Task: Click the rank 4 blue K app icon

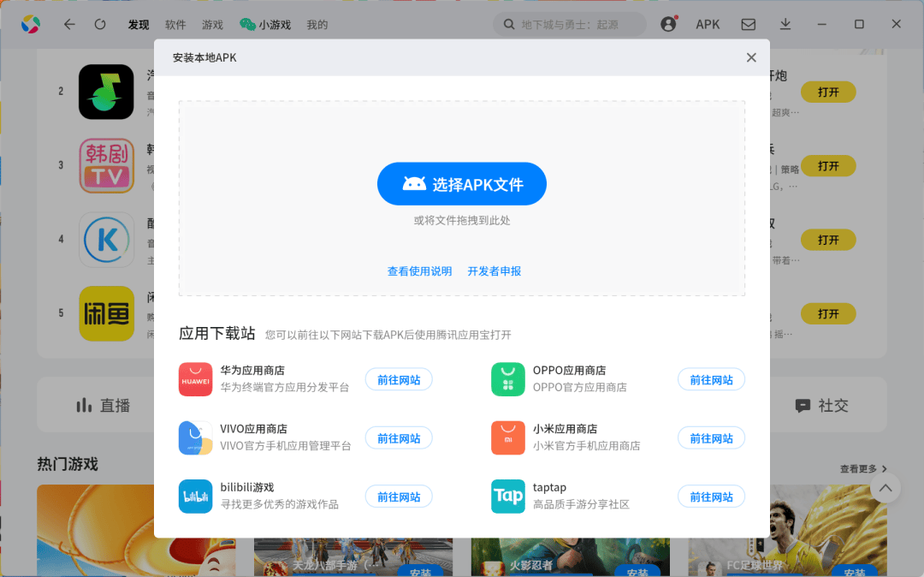Action: pyautogui.click(x=107, y=240)
